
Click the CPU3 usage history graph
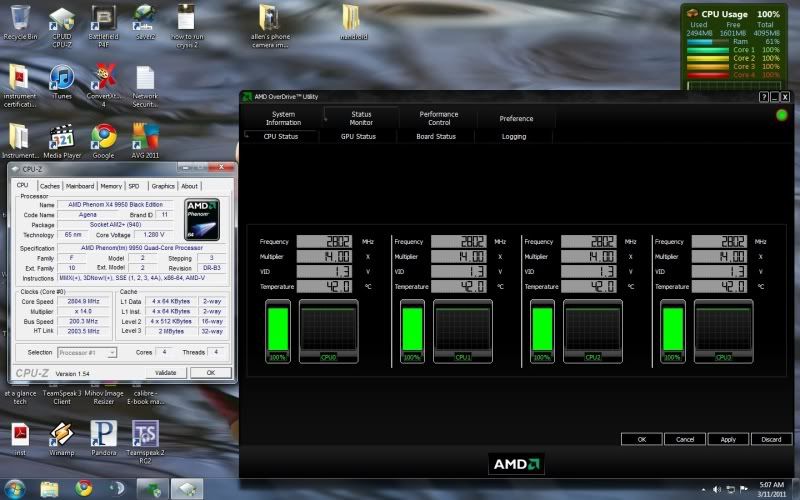pyautogui.click(x=723, y=331)
